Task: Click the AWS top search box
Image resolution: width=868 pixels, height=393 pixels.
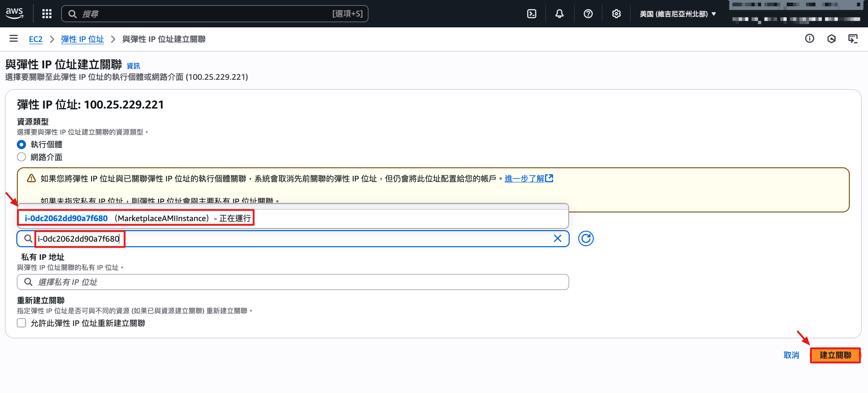Action: (x=214, y=14)
